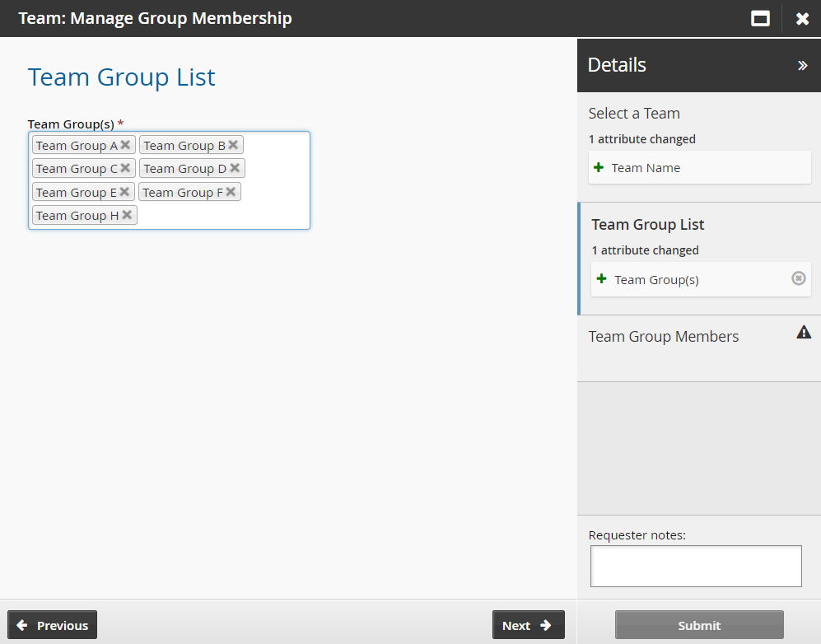Image resolution: width=821 pixels, height=644 pixels.
Task: Remove Team Group A tag
Action: tap(125, 145)
